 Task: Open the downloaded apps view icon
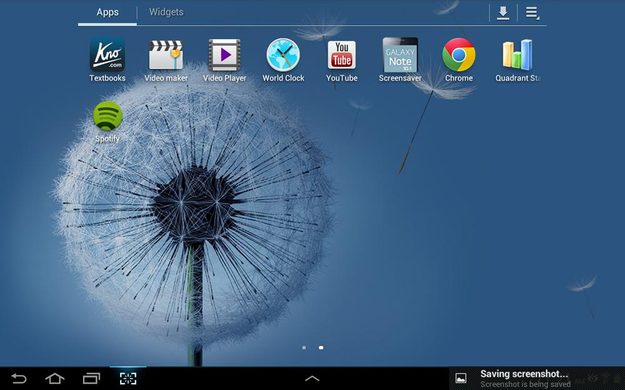pos(503,13)
